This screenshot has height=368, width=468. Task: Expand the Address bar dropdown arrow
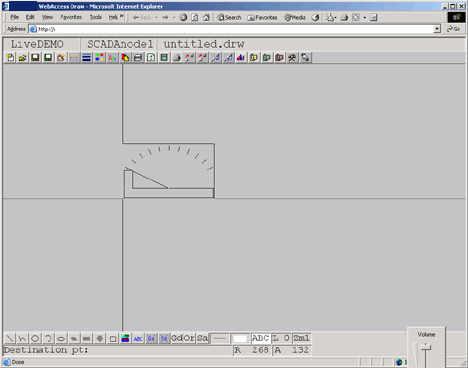pyautogui.click(x=437, y=29)
